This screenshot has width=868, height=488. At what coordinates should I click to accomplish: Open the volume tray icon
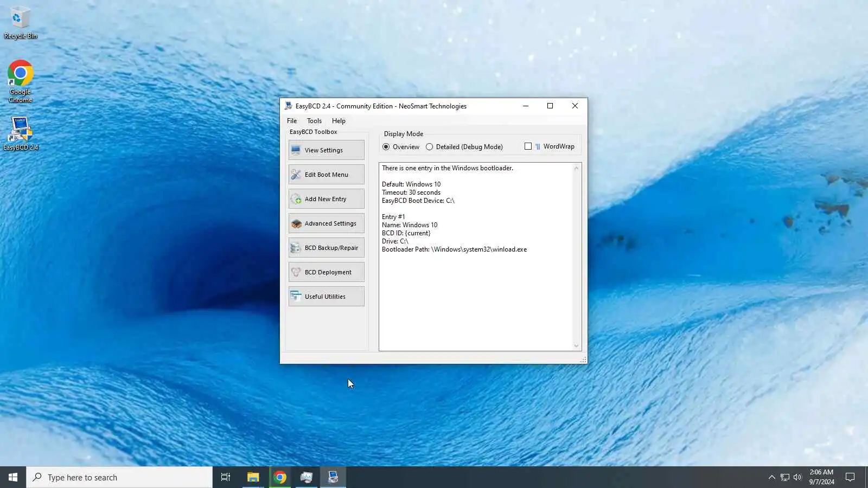pyautogui.click(x=797, y=477)
